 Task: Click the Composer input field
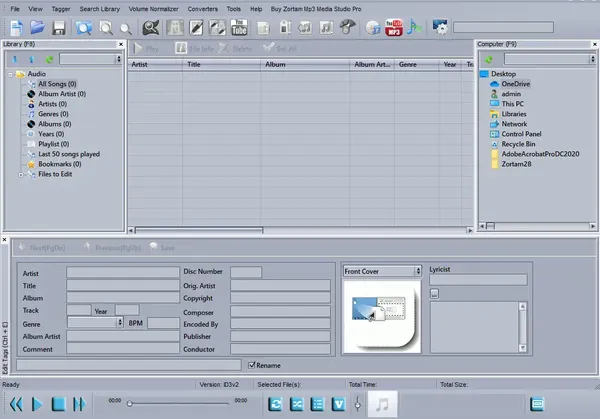click(x=280, y=311)
